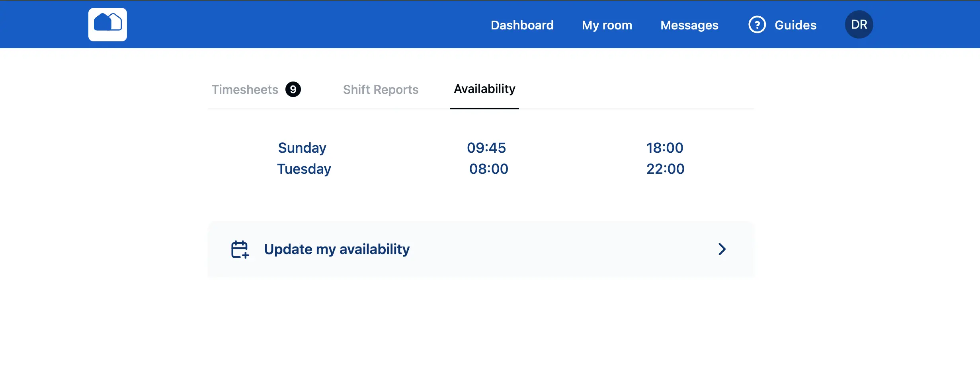
Task: Open the Shift Reports tab
Action: tap(381, 89)
